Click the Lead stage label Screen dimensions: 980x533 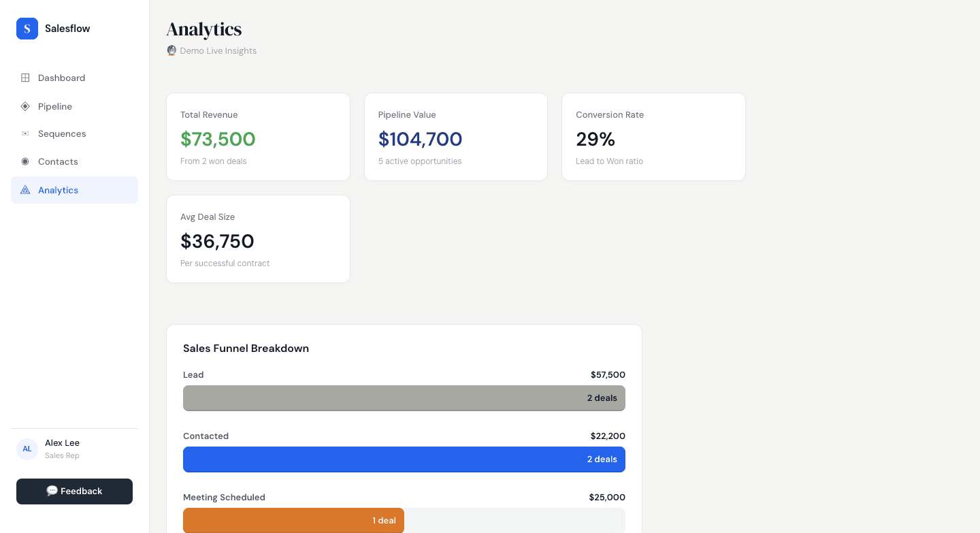pyautogui.click(x=193, y=375)
